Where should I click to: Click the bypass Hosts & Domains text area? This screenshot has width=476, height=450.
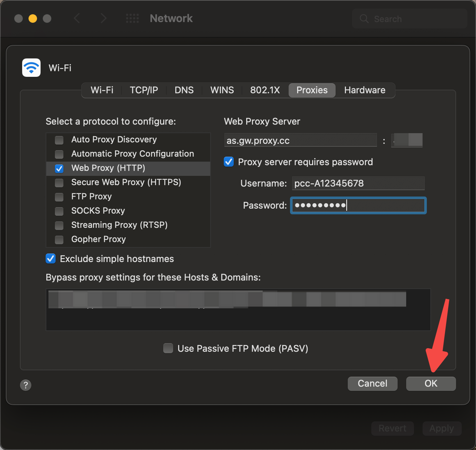click(x=238, y=310)
